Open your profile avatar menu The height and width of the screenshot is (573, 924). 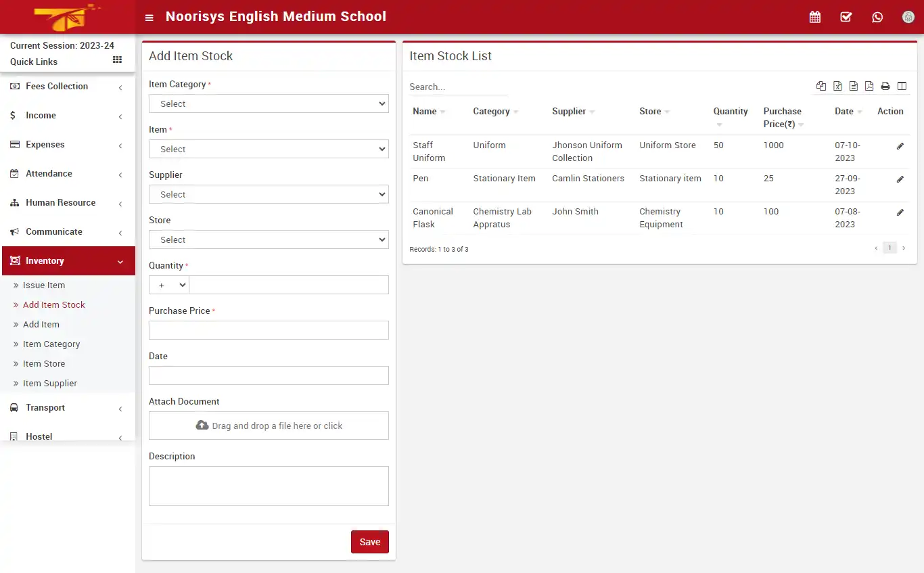click(908, 17)
